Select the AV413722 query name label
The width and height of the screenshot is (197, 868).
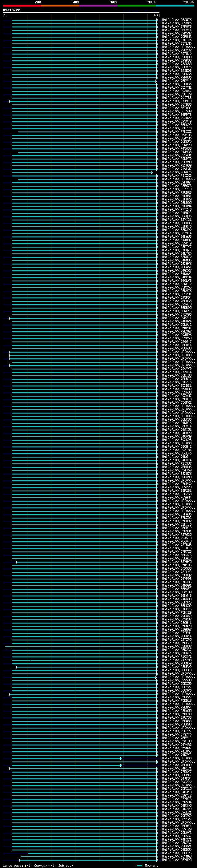[x=11, y=10]
